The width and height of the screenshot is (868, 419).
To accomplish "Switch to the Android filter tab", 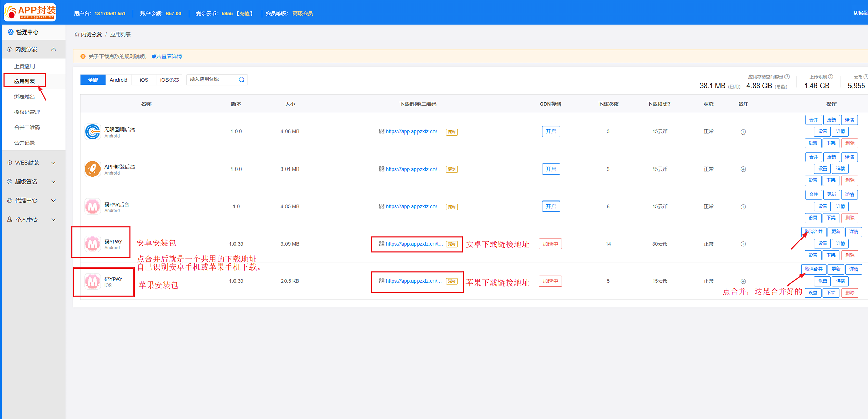I will tap(118, 80).
